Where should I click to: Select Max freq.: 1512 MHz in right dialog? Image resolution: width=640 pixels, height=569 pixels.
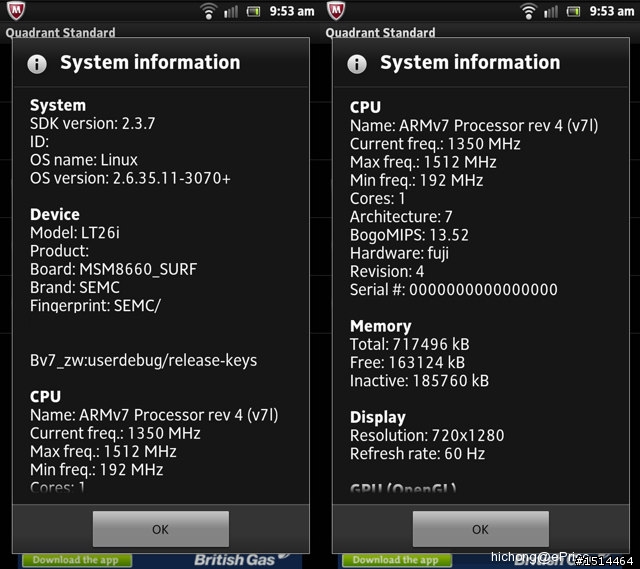pyautogui.click(x=423, y=162)
